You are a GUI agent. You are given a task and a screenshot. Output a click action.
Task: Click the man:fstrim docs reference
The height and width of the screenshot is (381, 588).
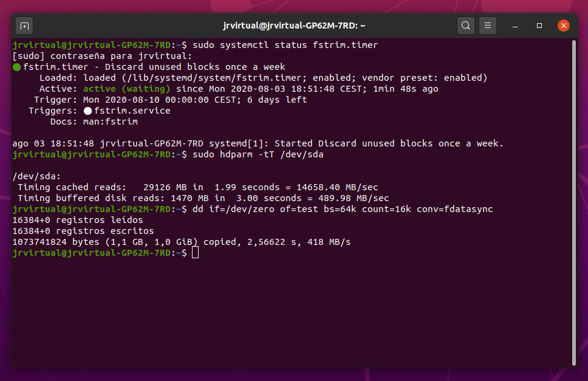tap(111, 122)
